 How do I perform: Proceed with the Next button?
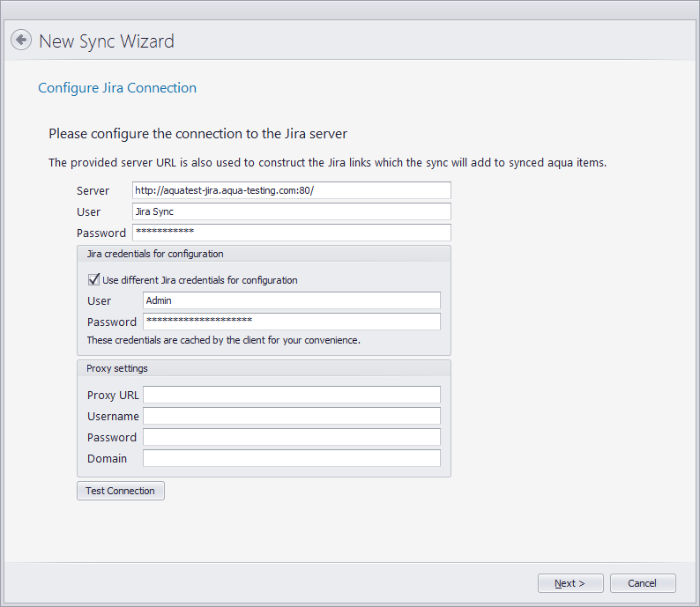tap(570, 583)
